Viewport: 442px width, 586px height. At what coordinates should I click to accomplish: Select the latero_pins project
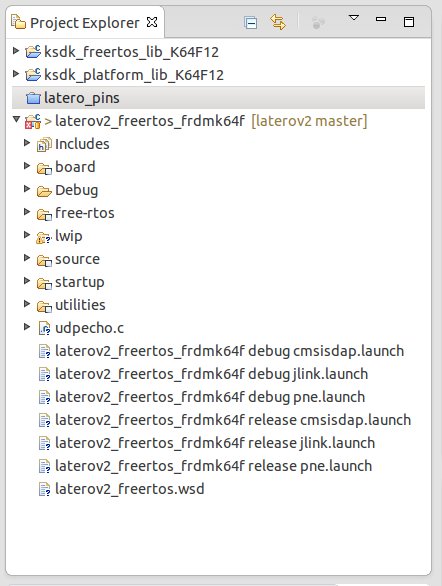(82, 98)
